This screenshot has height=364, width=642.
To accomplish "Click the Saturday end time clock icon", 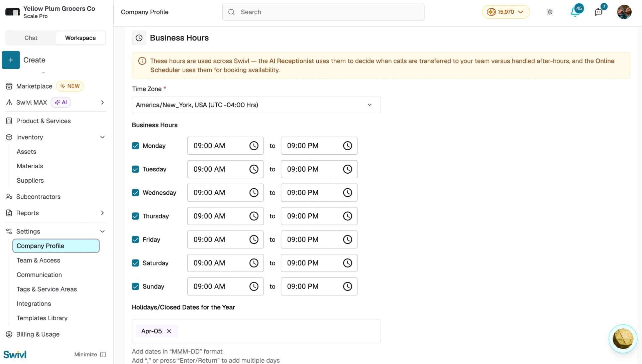I will click(x=347, y=263).
